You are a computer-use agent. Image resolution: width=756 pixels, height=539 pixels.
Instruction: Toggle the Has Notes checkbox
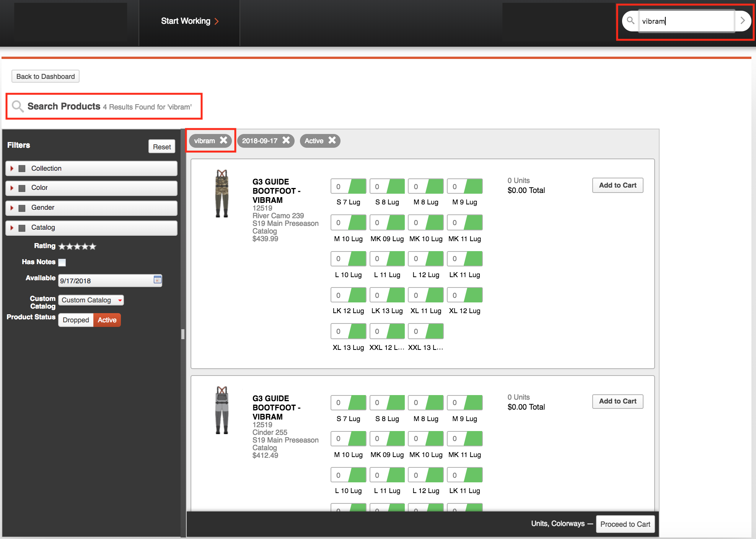pyautogui.click(x=62, y=262)
